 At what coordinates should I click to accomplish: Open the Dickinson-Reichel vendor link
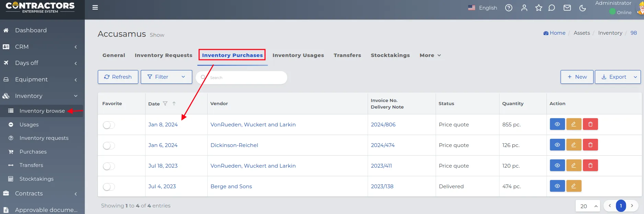click(x=234, y=145)
